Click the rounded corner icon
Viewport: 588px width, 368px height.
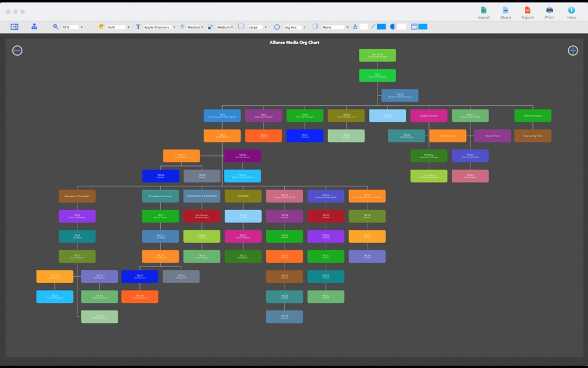click(x=241, y=27)
